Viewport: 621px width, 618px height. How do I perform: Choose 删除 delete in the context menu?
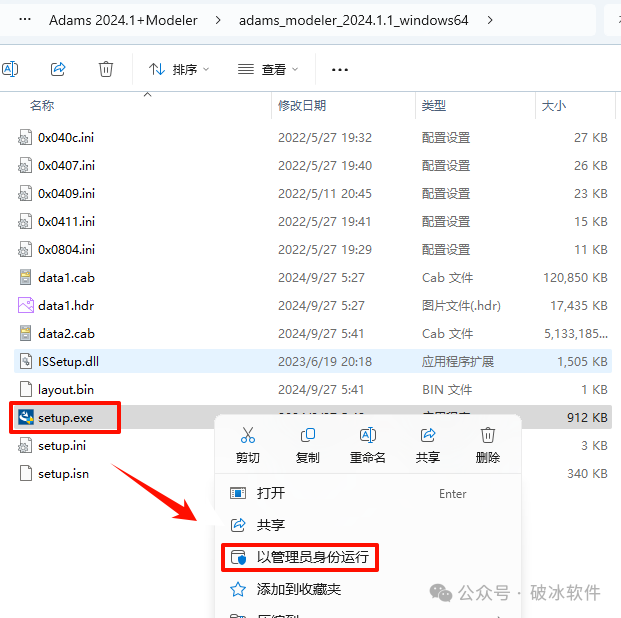(x=488, y=445)
